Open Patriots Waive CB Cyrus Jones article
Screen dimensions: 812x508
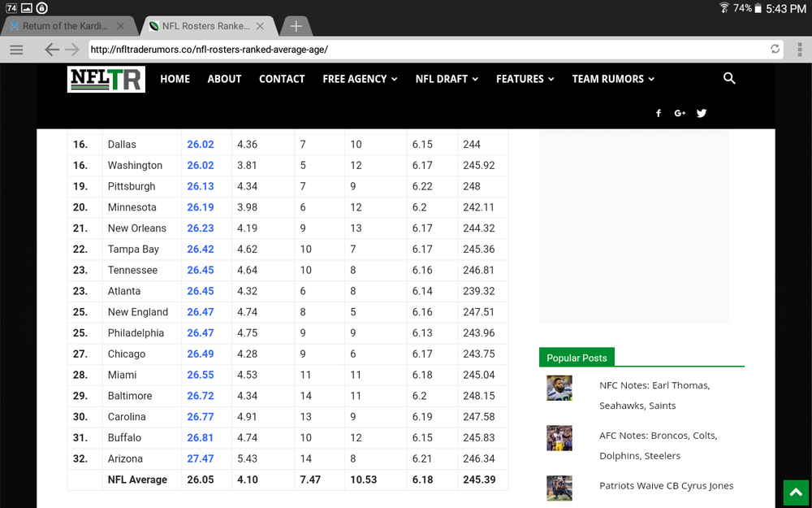click(x=666, y=486)
